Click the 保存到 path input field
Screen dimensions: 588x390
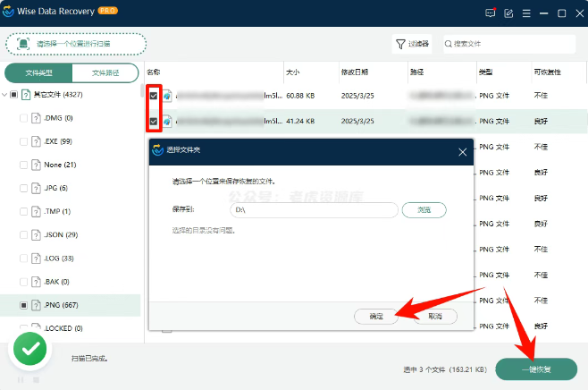point(313,209)
